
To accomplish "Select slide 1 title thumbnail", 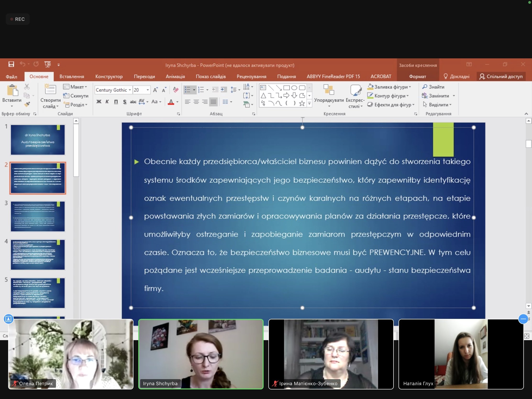I will coord(38,140).
